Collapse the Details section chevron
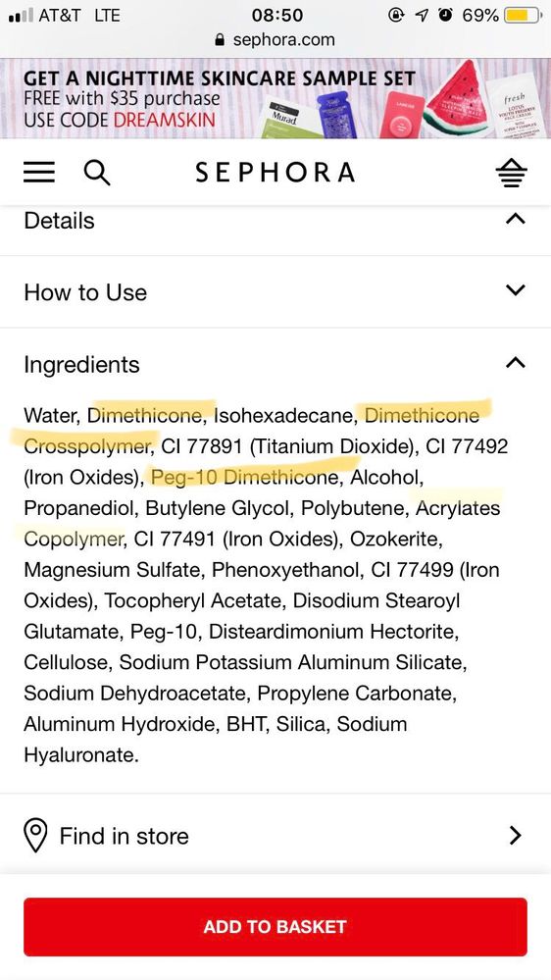This screenshot has width=551, height=980. point(515,220)
